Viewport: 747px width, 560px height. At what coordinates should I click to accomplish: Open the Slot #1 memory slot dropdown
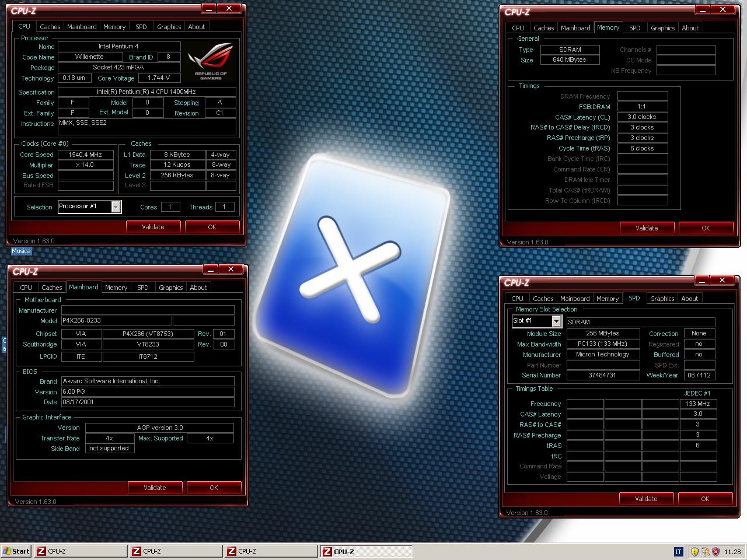pyautogui.click(x=556, y=321)
